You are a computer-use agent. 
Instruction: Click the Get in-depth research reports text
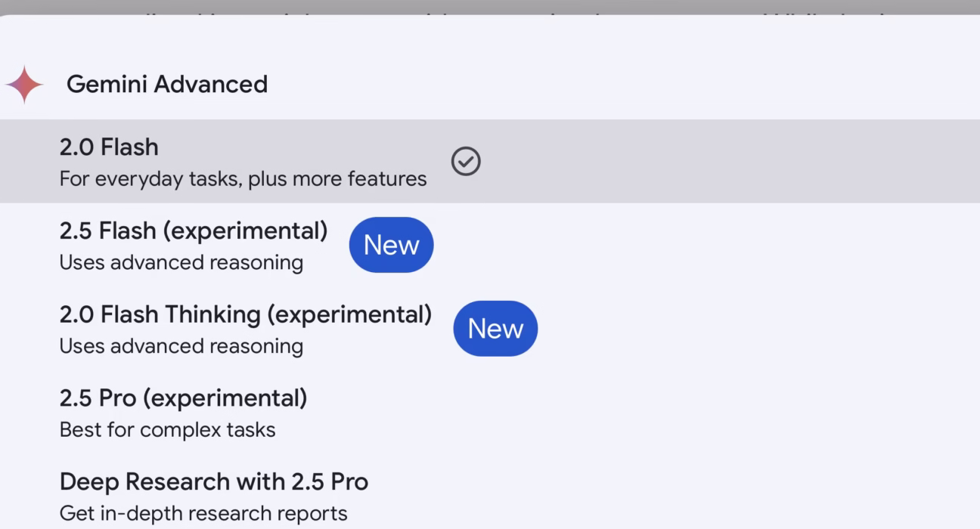(203, 513)
